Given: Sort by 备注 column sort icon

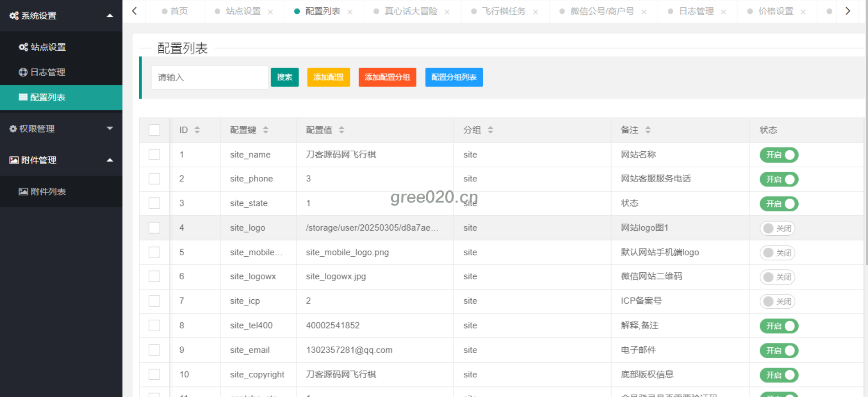Looking at the screenshot, I should coord(648,130).
